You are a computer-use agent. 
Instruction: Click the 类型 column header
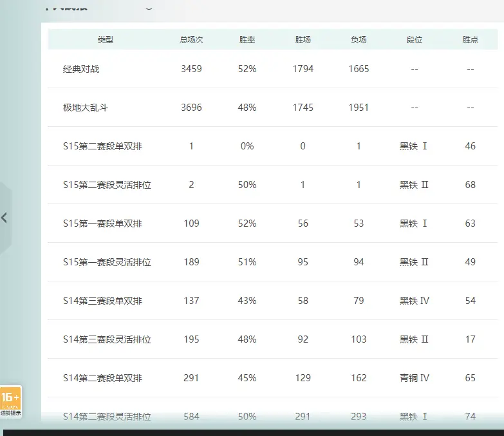105,40
